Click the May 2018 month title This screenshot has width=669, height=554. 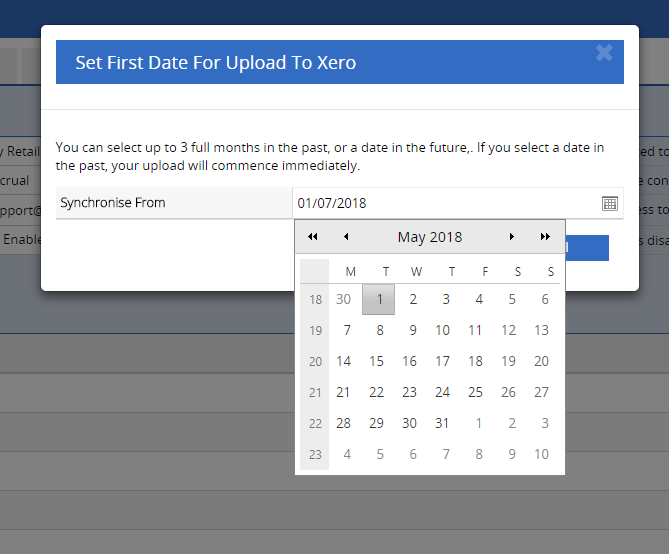430,237
